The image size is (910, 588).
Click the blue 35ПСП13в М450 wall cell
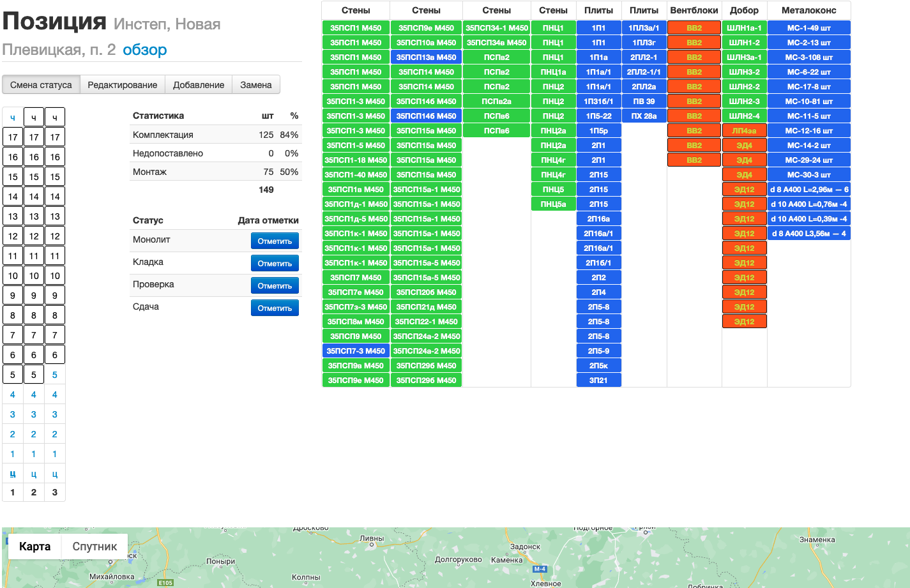pos(426,57)
